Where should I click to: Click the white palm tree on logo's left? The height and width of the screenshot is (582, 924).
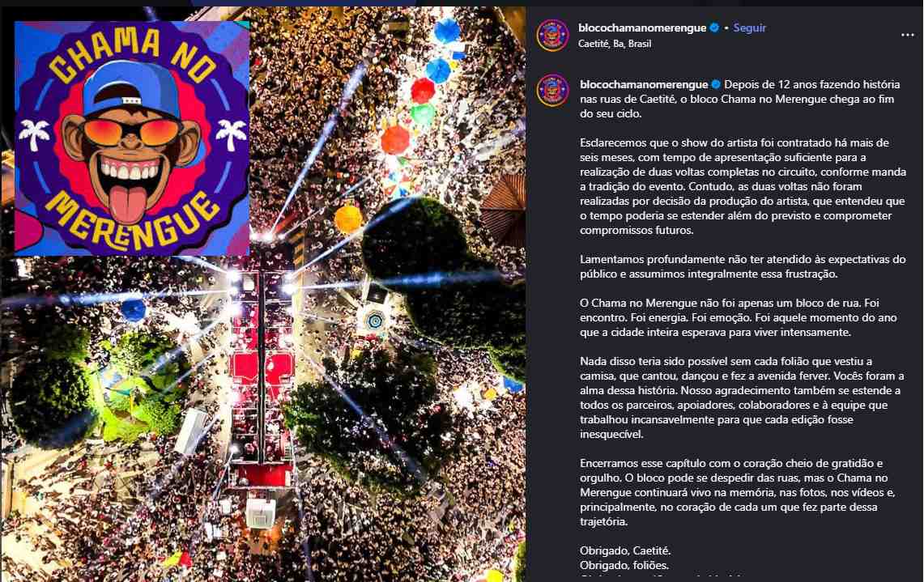pyautogui.click(x=34, y=134)
